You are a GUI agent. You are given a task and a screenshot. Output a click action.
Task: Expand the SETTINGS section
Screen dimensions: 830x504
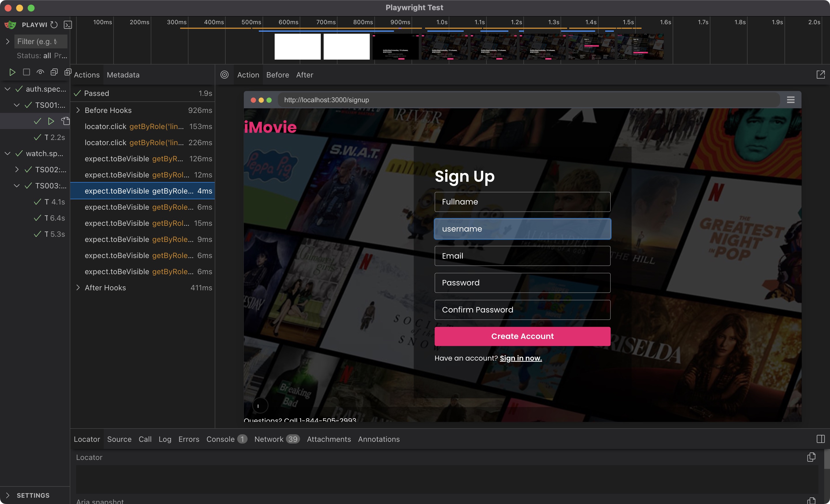(x=7, y=495)
